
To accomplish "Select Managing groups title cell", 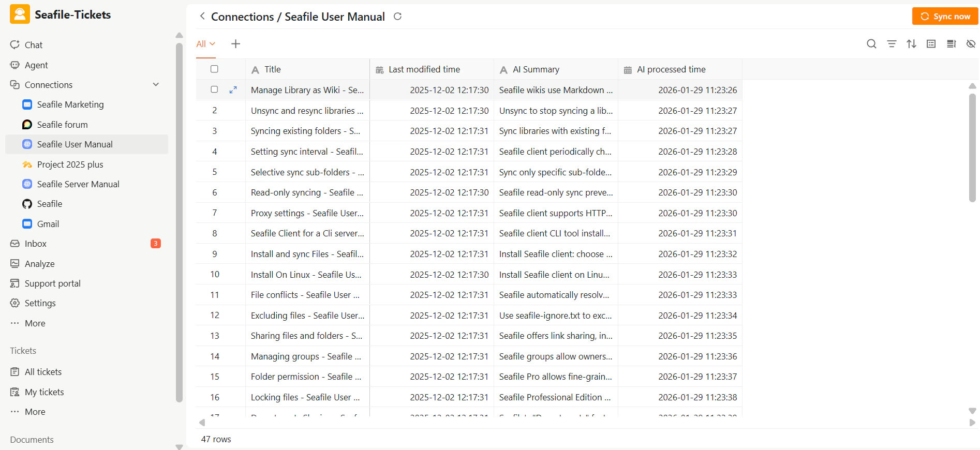I will click(x=307, y=356).
